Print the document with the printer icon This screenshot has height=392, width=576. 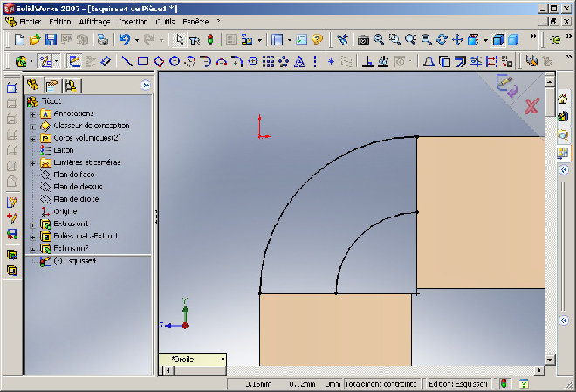103,39
